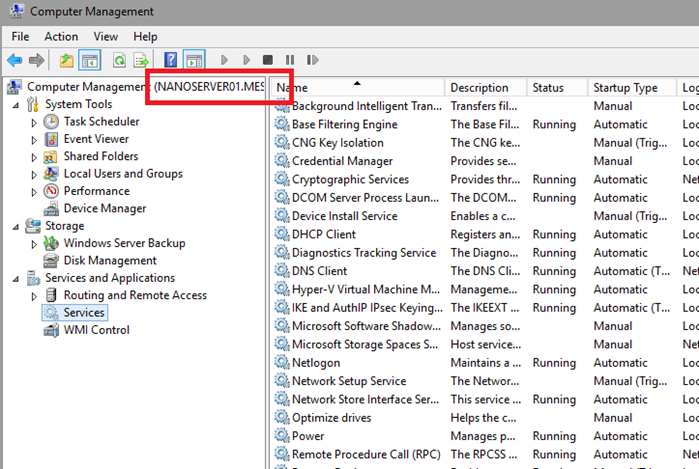Collapse the Storage tree node

click(x=16, y=227)
